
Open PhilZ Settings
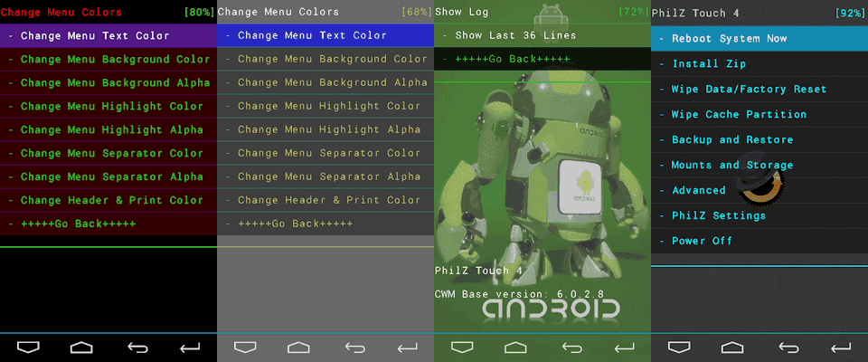pyautogui.click(x=759, y=215)
